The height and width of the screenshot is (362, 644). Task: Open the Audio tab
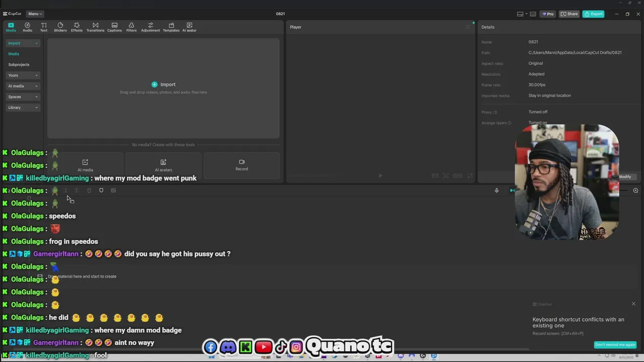click(x=27, y=27)
